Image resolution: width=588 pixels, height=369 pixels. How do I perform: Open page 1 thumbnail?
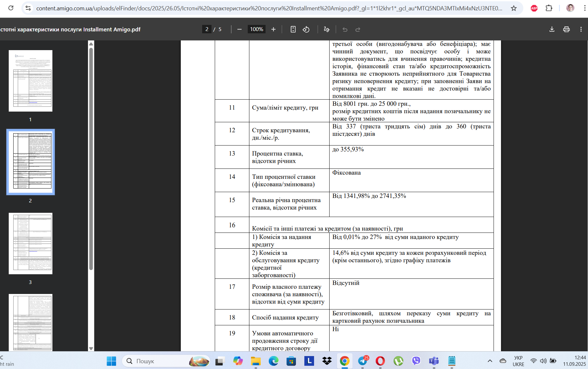click(30, 81)
